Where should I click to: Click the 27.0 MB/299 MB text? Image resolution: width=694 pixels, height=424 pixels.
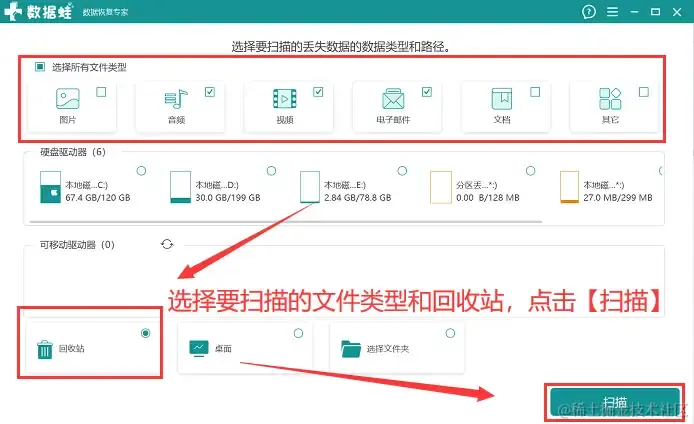[x=618, y=198]
